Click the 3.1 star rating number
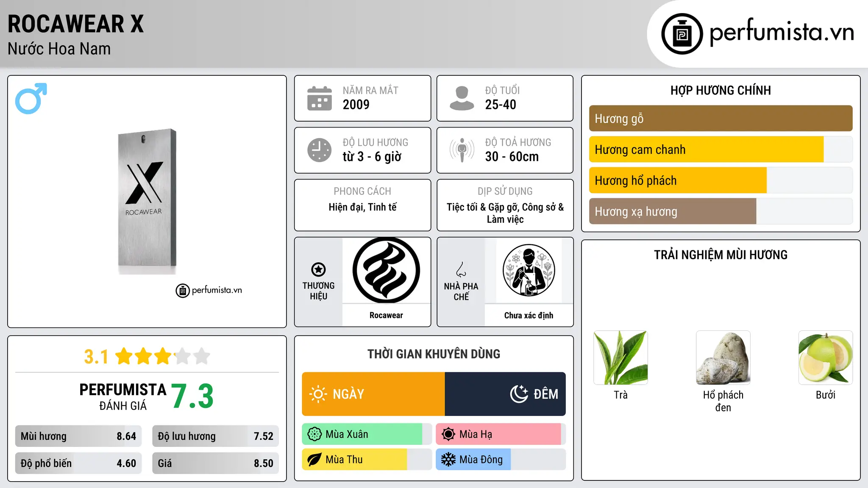This screenshot has width=868, height=488. click(x=96, y=357)
